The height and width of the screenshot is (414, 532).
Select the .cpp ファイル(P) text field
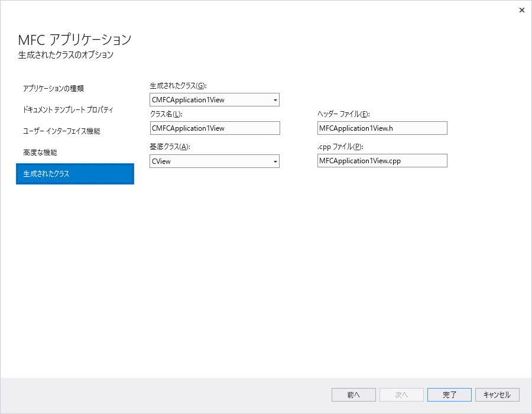[382, 160]
